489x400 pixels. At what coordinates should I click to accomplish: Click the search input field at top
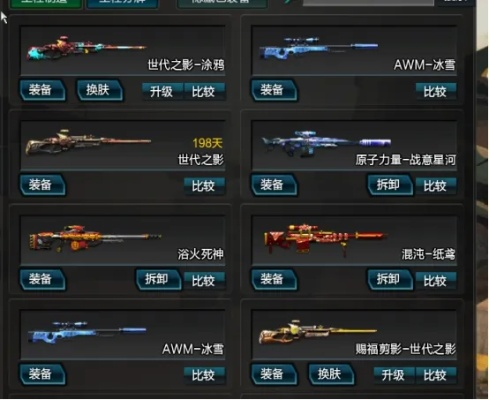(x=368, y=3)
